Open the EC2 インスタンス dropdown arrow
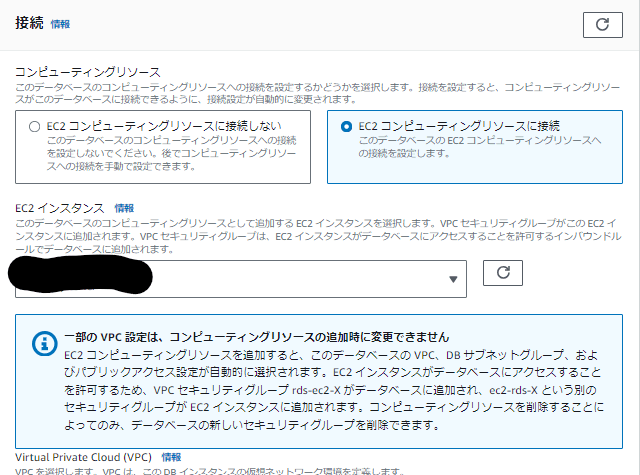640x475 pixels. click(x=453, y=279)
